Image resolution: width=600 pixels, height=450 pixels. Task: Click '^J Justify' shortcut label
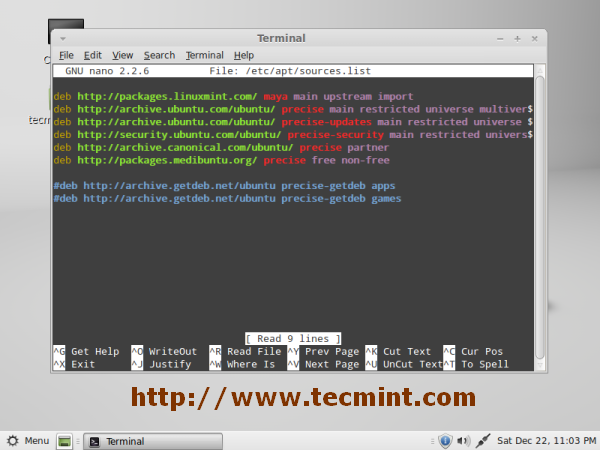[161, 364]
